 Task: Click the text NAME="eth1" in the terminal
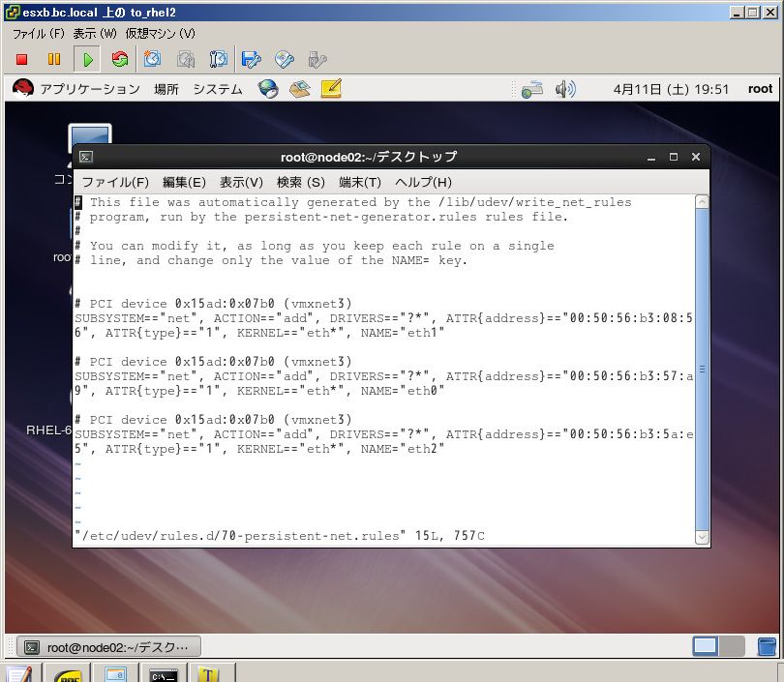(x=402, y=333)
